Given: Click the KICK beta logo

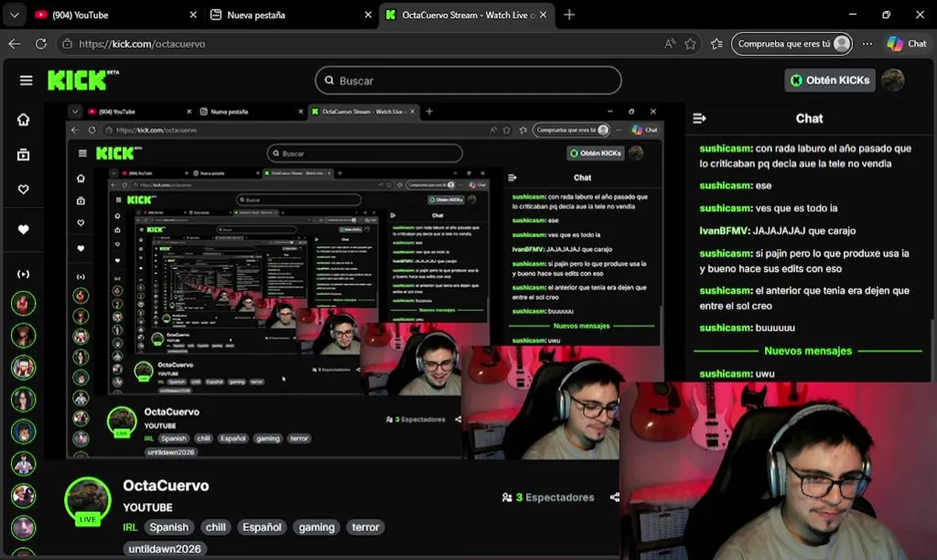Looking at the screenshot, I should [x=83, y=80].
